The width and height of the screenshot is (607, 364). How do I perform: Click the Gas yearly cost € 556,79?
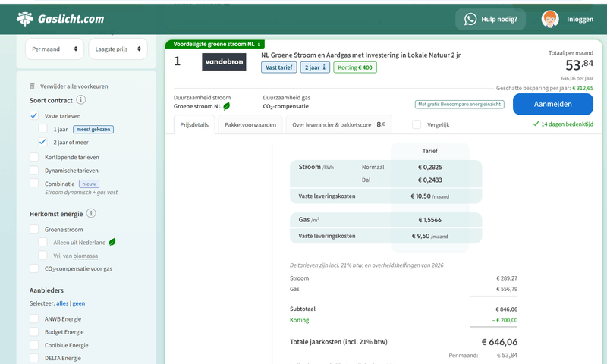coord(507,289)
